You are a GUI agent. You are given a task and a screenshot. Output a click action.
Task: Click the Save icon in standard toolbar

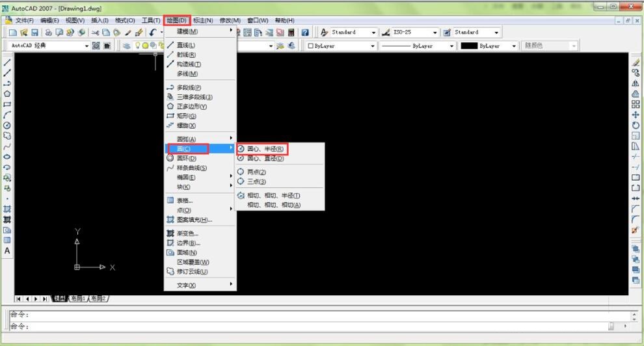click(x=34, y=32)
